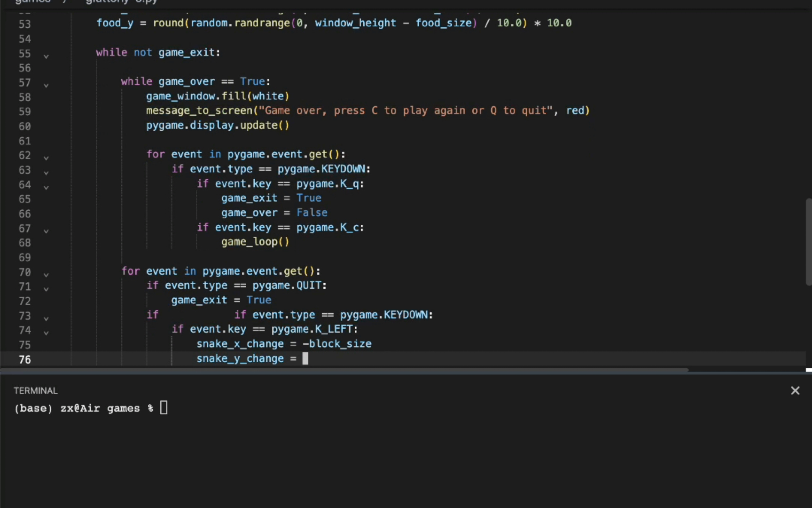Collapse the fold arrow on line 71

[x=46, y=289]
